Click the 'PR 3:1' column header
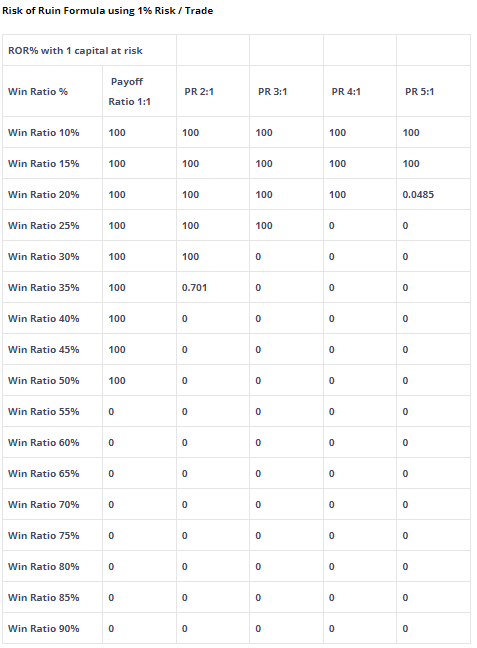The height and width of the screenshot is (648, 477). pos(286,91)
